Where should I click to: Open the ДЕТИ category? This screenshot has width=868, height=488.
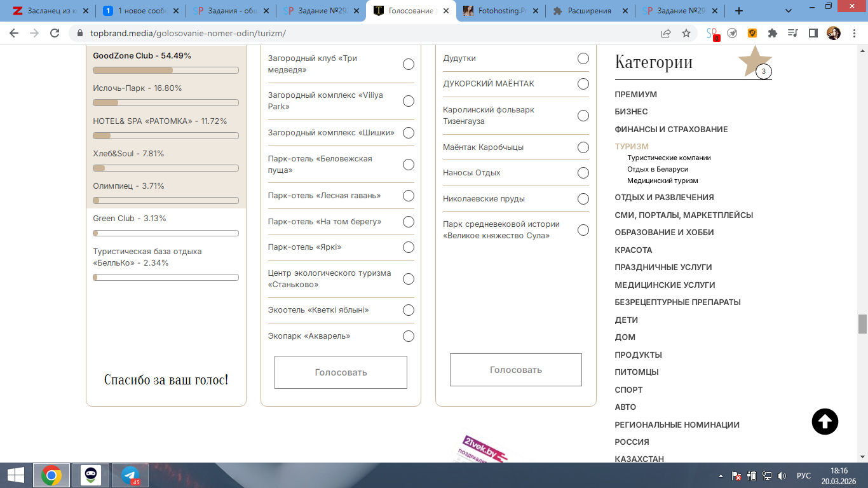coord(626,320)
